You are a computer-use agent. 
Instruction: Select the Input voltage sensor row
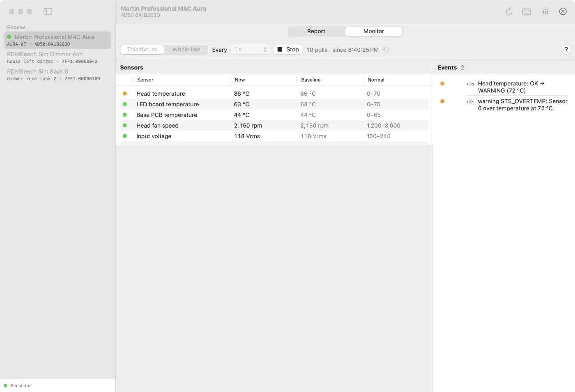(x=274, y=136)
